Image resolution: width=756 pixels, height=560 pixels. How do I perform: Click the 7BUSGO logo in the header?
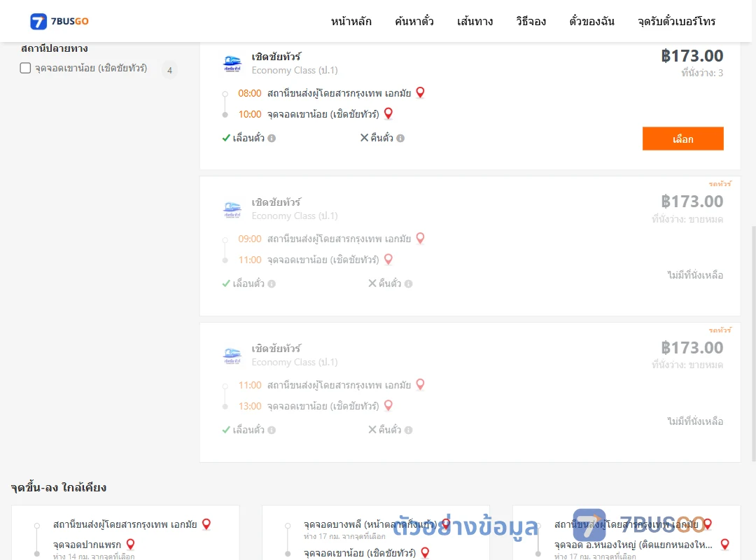point(59,21)
